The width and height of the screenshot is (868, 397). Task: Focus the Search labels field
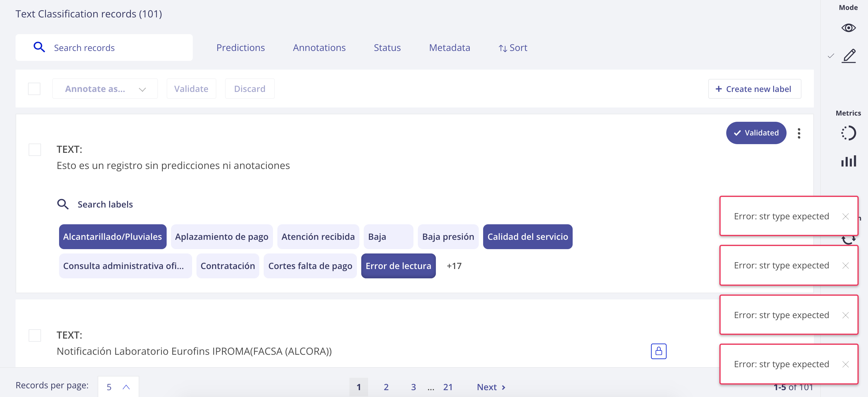105,204
